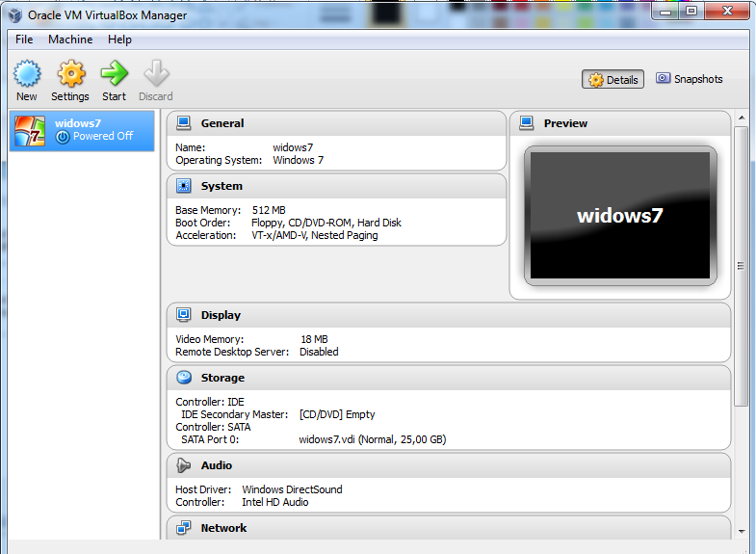Open the System section heading
Screen dimensions: 756x554
click(222, 186)
